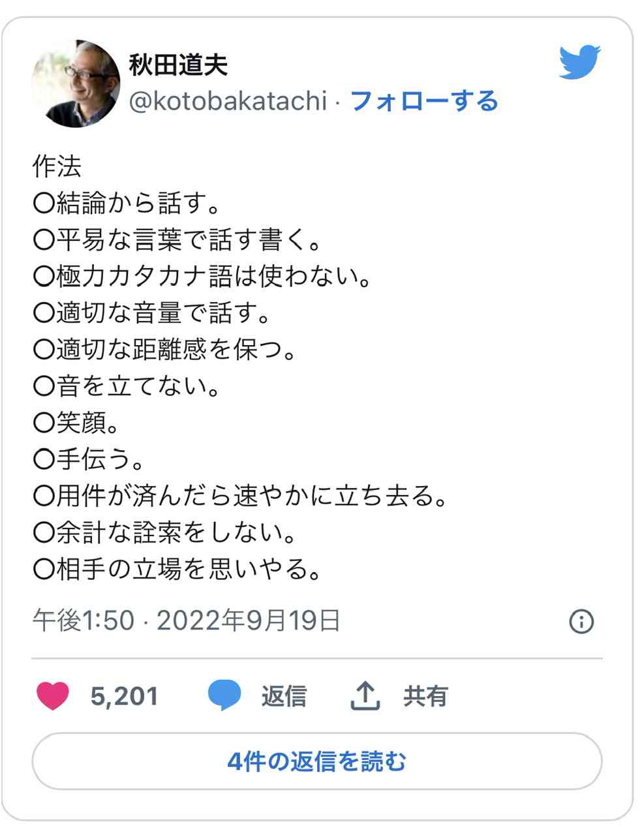Click the 共有 share label
The image size is (644, 835).
tap(425, 696)
